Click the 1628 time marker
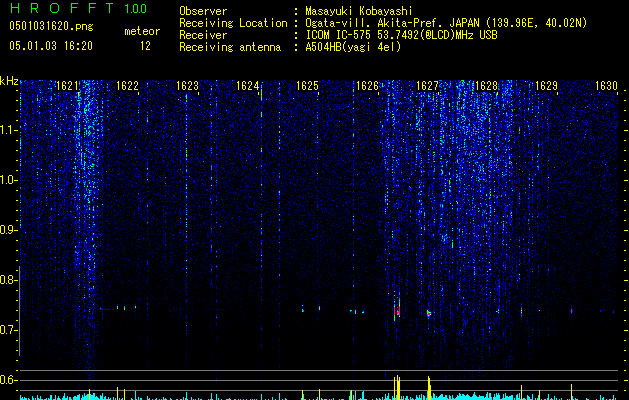629x400 pixels. coord(487,86)
